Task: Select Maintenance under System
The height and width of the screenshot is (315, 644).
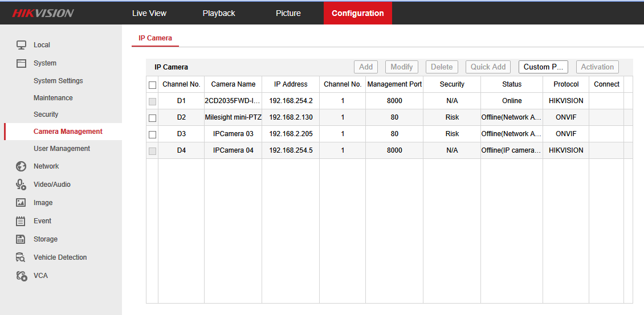Action: (53, 98)
